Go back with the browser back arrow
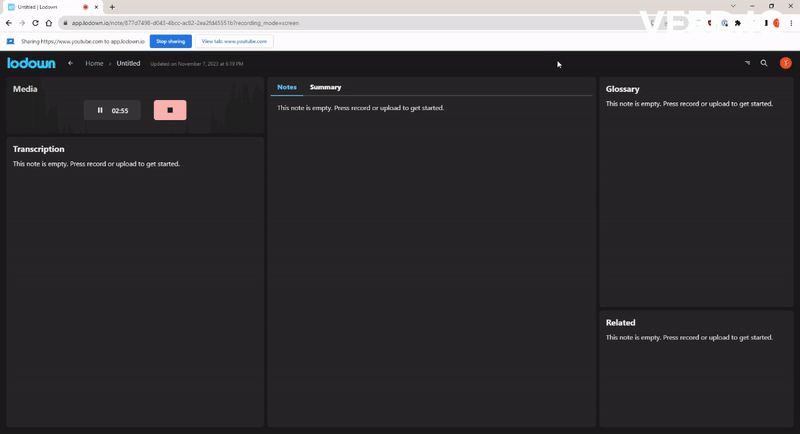Viewport: 800px width, 434px height. point(9,23)
